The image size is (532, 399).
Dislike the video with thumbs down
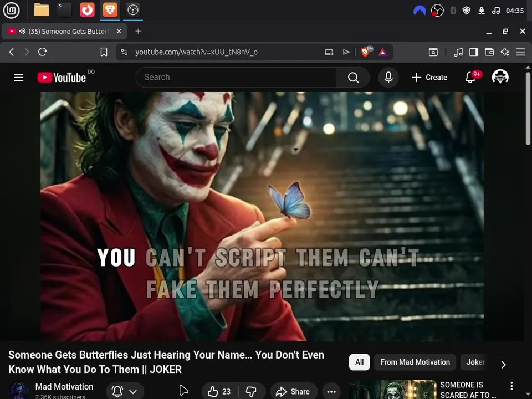[x=252, y=392]
